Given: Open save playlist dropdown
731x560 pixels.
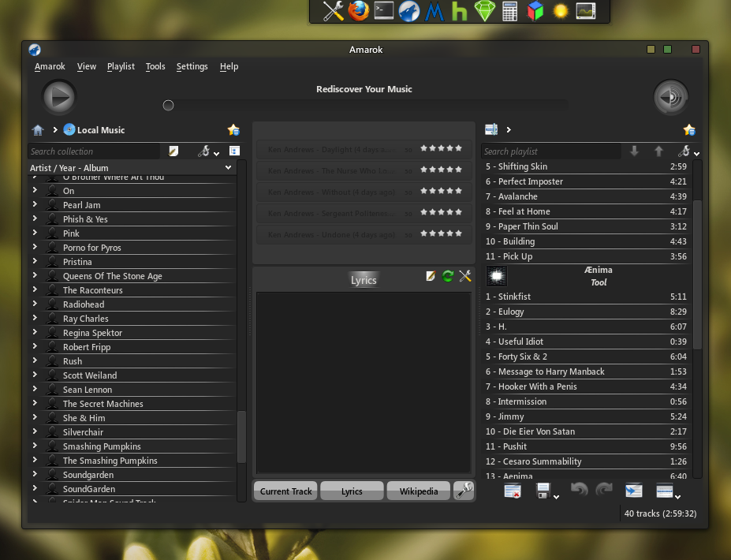Looking at the screenshot, I should (x=546, y=491).
